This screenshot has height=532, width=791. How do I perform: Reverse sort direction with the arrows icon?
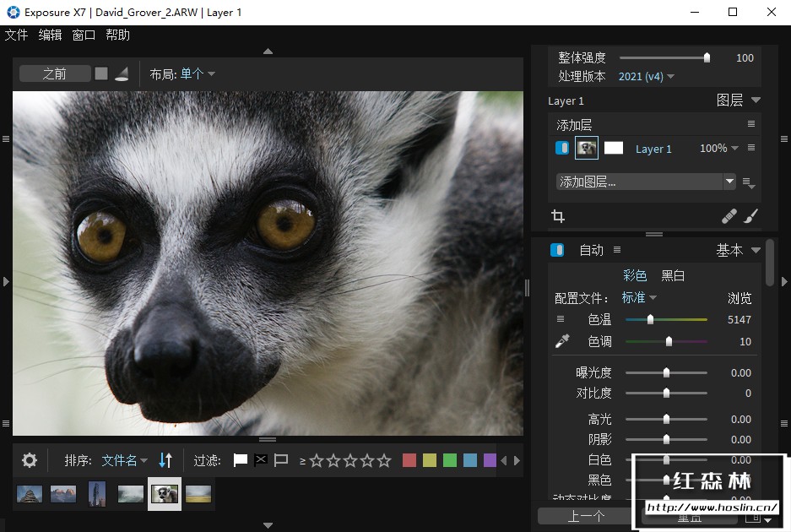click(x=165, y=460)
